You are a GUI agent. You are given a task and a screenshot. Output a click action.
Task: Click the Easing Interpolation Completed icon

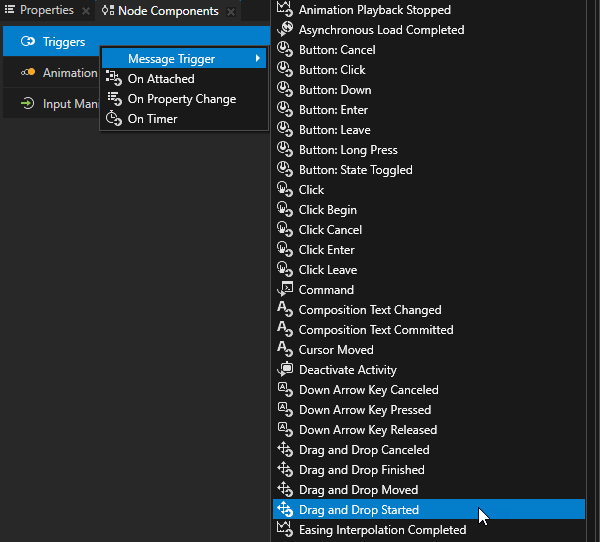click(285, 529)
